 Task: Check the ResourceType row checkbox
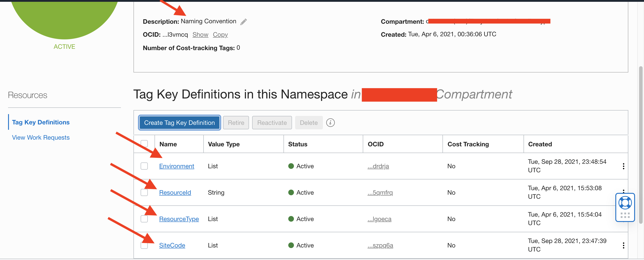point(144,219)
